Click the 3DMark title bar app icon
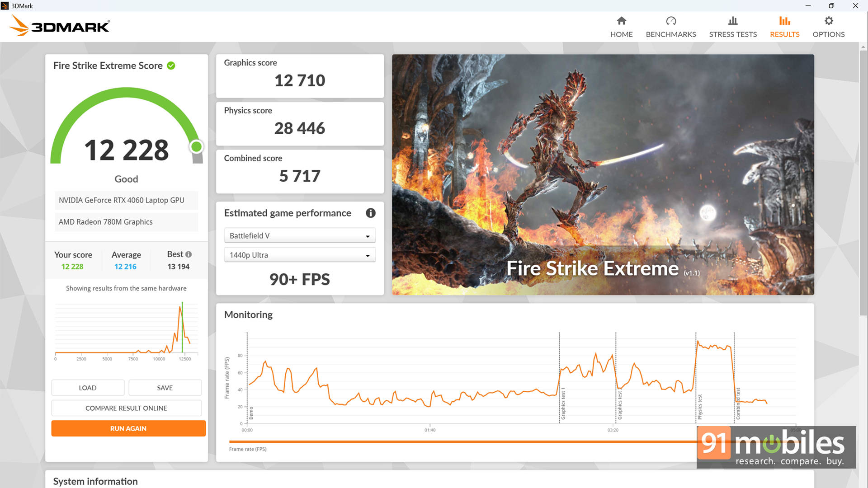The width and height of the screenshot is (868, 488). (x=5, y=6)
